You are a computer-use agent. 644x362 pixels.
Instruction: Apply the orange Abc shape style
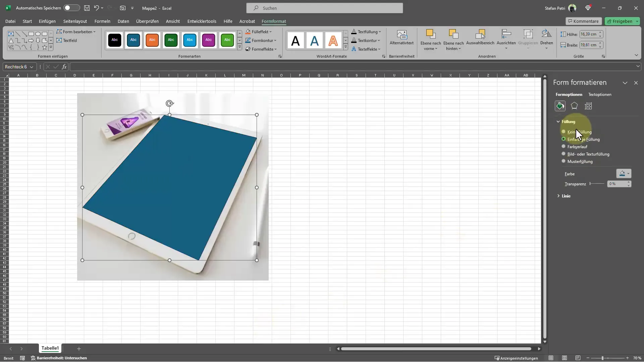point(152,40)
